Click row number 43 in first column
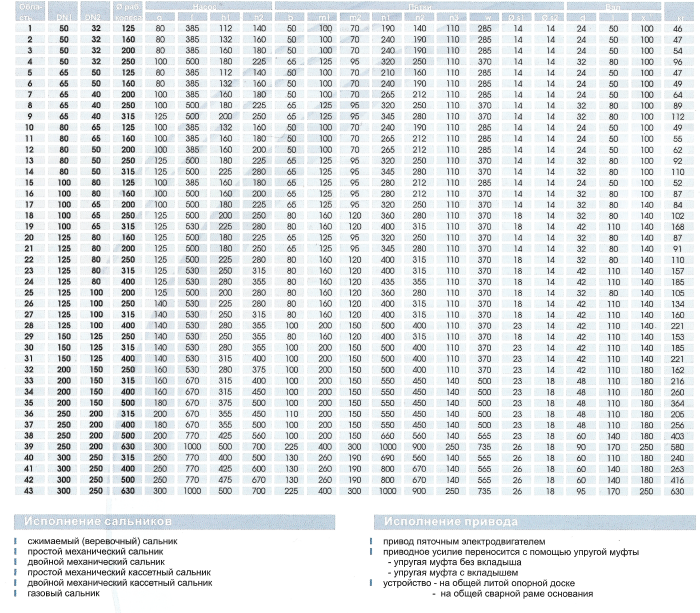 coord(29,491)
